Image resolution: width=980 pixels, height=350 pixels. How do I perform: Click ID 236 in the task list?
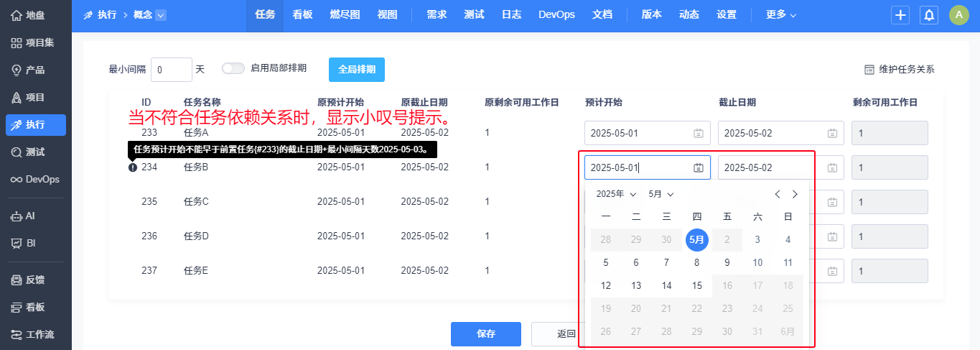pyautogui.click(x=149, y=236)
